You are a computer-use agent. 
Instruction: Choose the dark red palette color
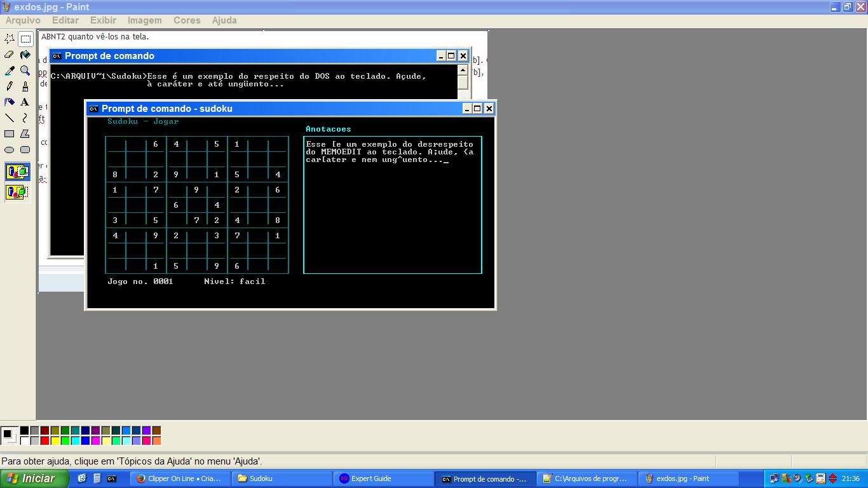pyautogui.click(x=44, y=431)
